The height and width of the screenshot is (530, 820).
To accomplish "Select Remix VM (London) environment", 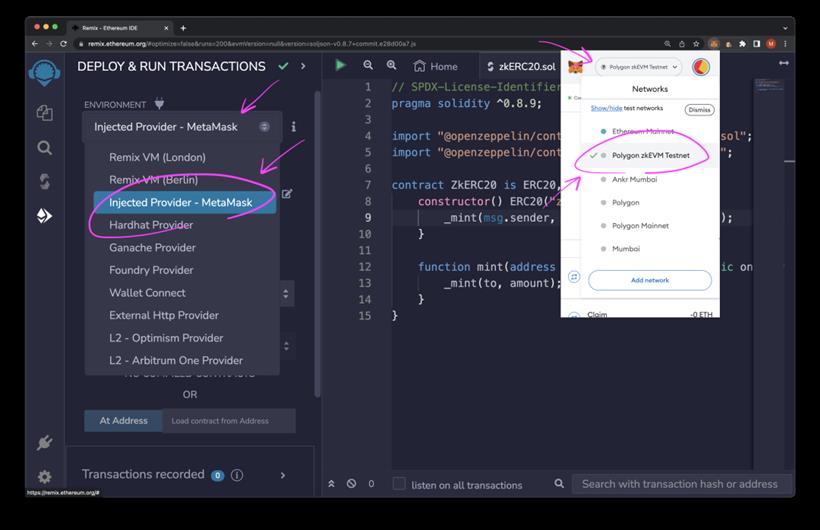I will pyautogui.click(x=157, y=157).
